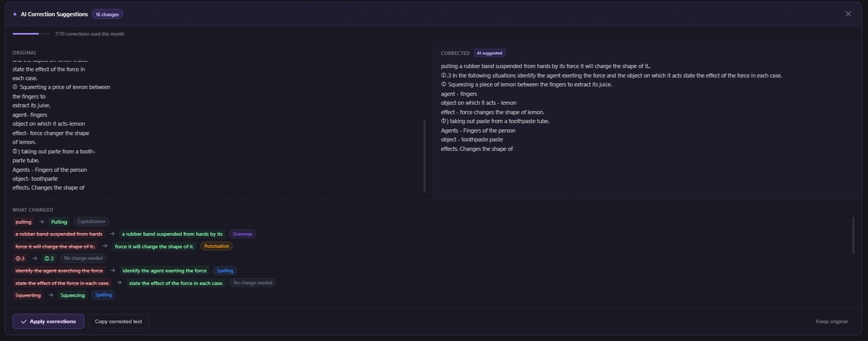Click the Copy corrected text button
The width and height of the screenshot is (868, 341).
pyautogui.click(x=118, y=322)
